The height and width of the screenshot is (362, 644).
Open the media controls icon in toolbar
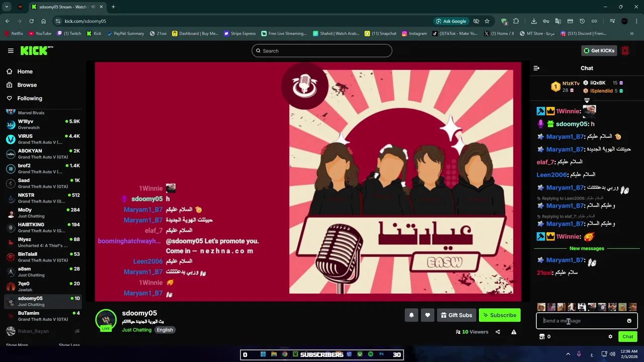click(x=612, y=21)
